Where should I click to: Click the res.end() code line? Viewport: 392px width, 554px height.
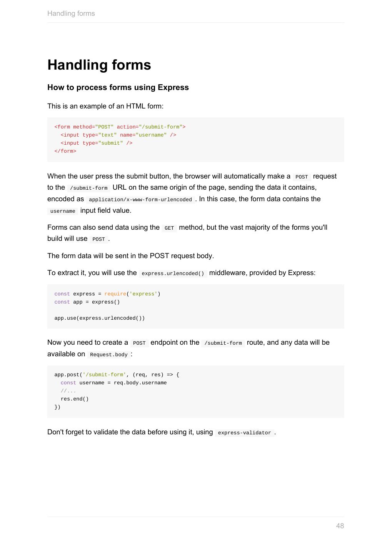[75, 399]
